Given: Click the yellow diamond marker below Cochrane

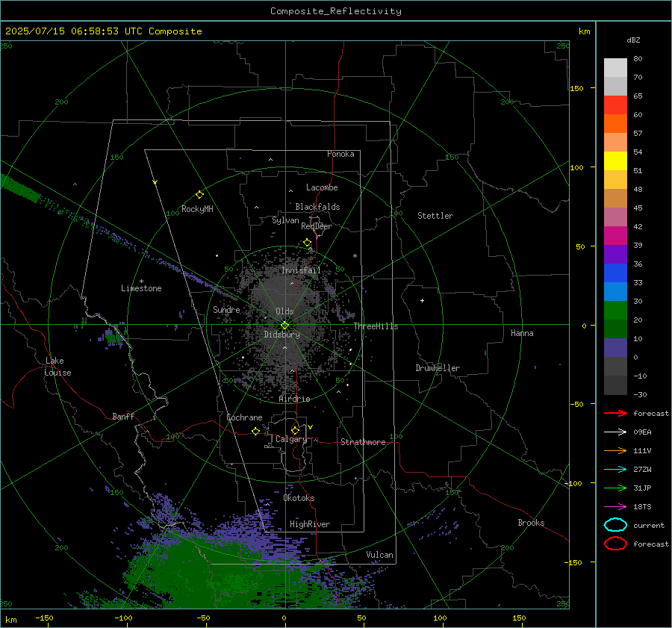Looking at the screenshot, I should tap(255, 432).
